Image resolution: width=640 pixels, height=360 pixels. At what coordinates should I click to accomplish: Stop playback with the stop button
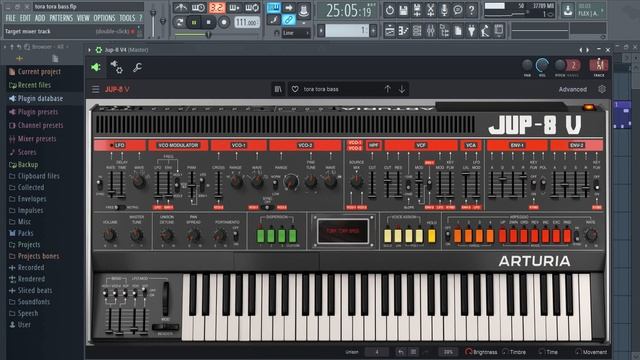209,22
